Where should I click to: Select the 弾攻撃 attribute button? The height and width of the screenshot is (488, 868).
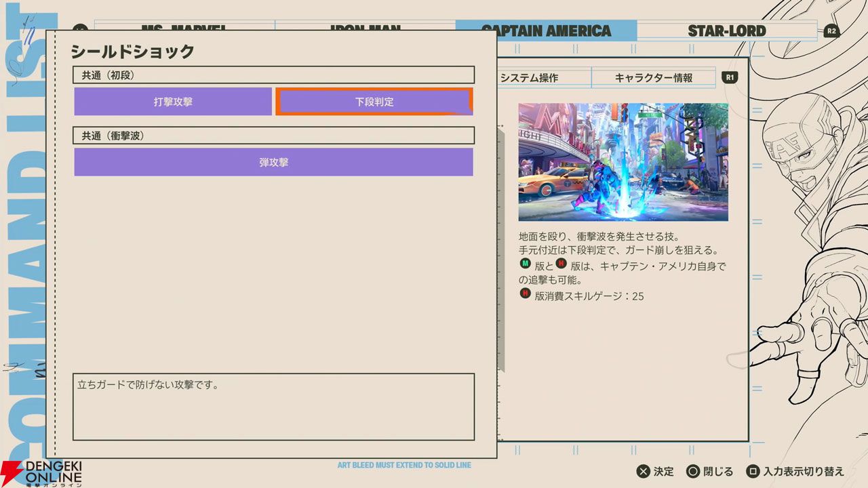(273, 162)
